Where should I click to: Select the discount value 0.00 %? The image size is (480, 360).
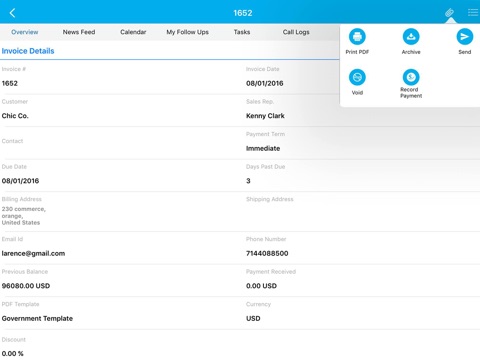[x=12, y=353]
